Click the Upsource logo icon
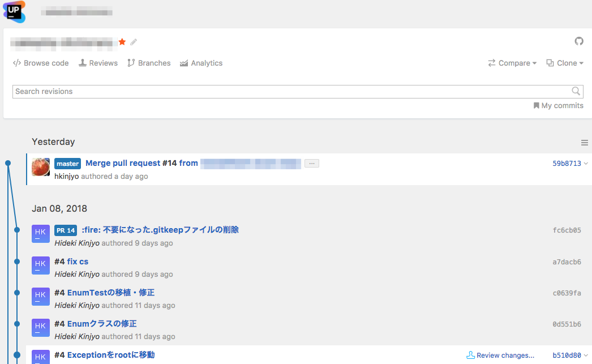Screen dimensions: 592x364 tap(14, 12)
